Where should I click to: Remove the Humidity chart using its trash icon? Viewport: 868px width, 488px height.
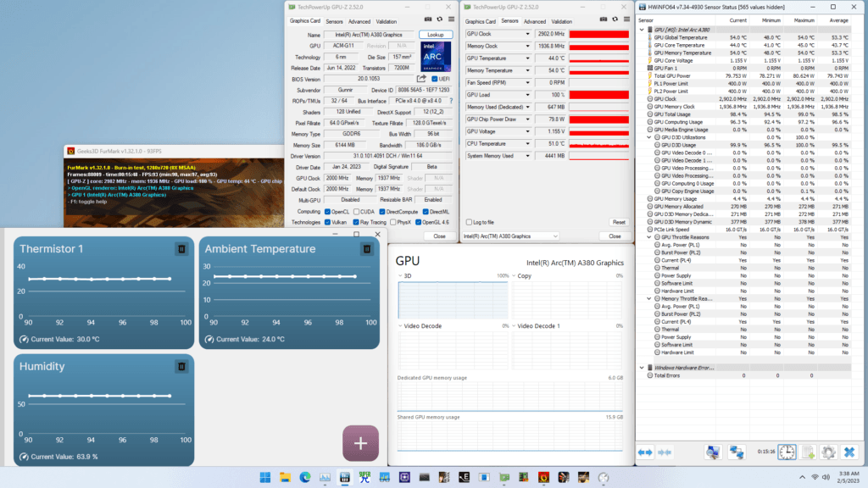[181, 366]
